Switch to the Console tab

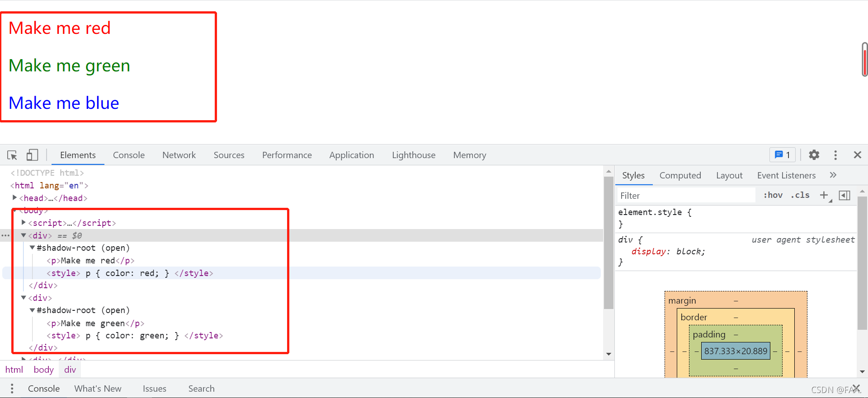[x=129, y=155]
